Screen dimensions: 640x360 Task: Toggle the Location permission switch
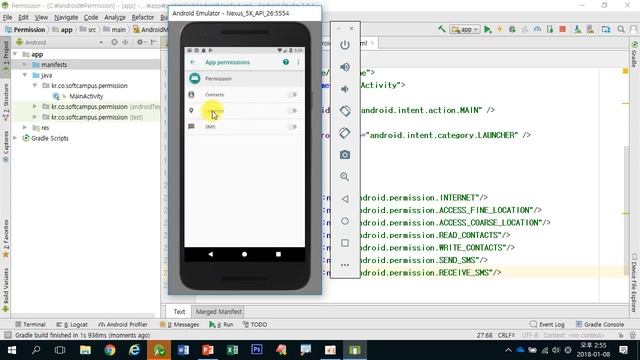click(292, 111)
